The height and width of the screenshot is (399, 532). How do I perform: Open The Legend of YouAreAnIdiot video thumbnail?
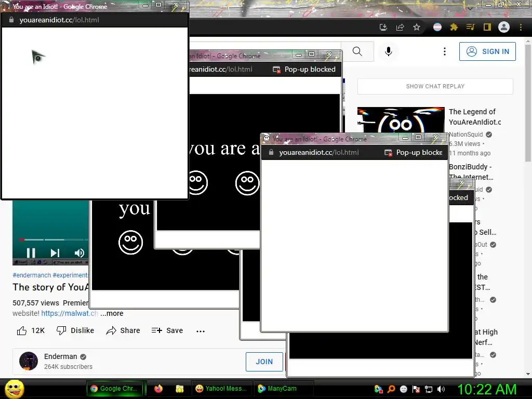click(401, 120)
